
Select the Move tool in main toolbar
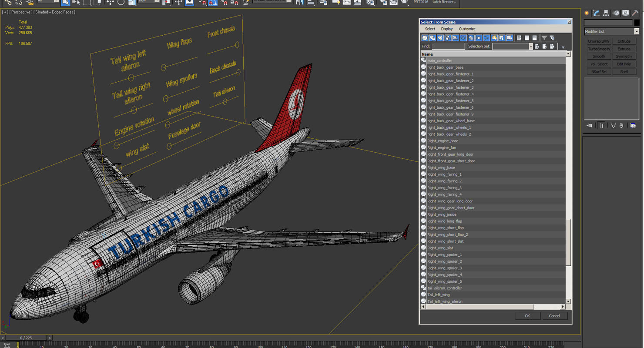pyautogui.click(x=110, y=2)
